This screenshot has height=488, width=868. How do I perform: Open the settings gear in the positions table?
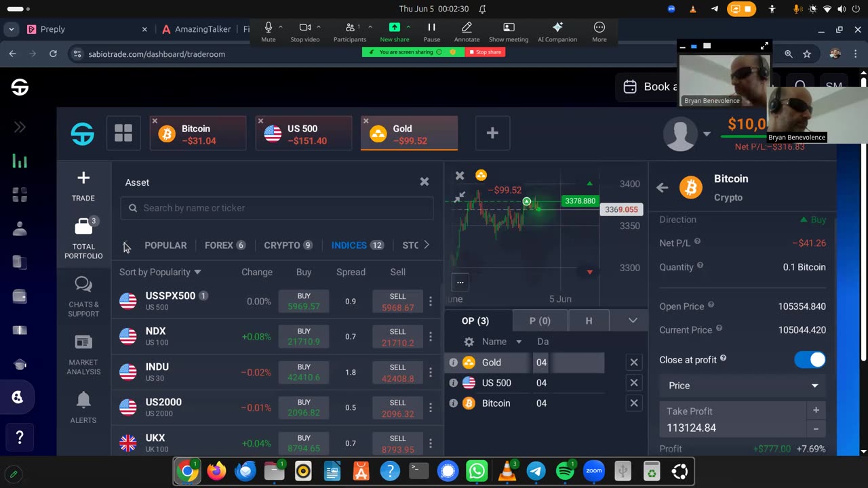point(469,342)
